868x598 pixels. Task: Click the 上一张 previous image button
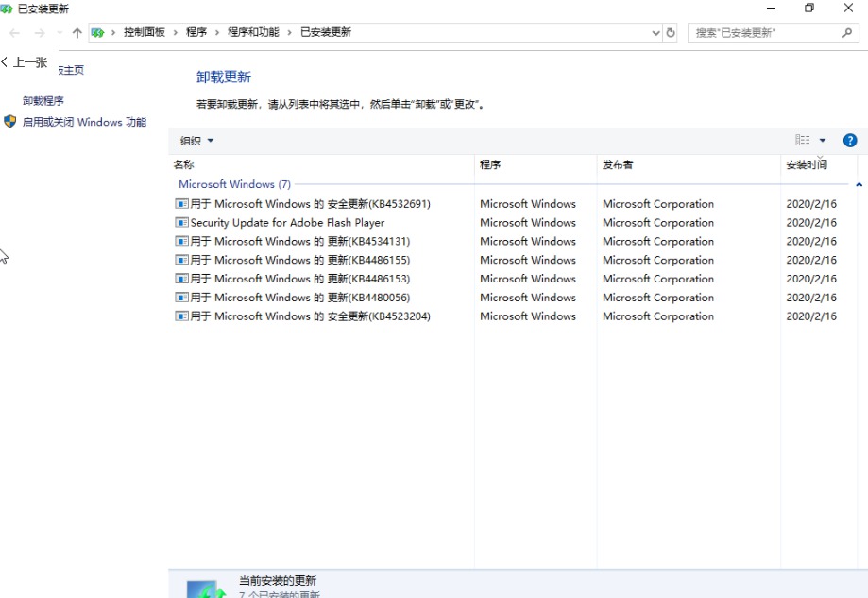(x=25, y=62)
